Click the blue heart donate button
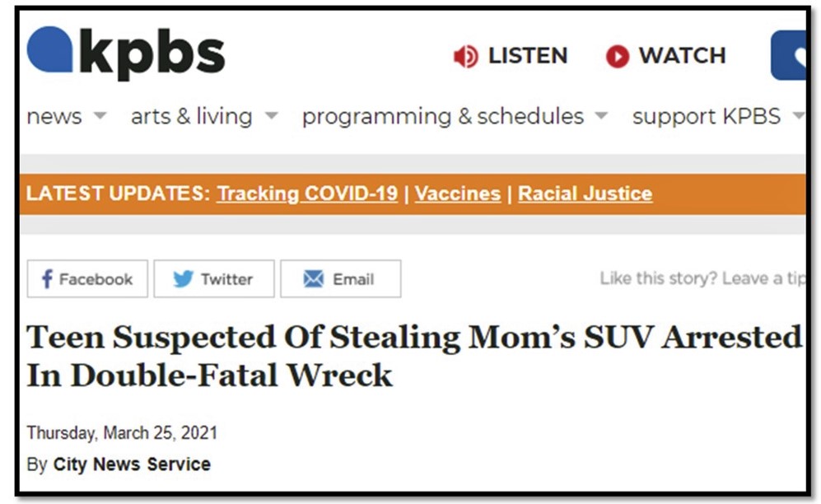This screenshot has height=504, width=821. 792,56
